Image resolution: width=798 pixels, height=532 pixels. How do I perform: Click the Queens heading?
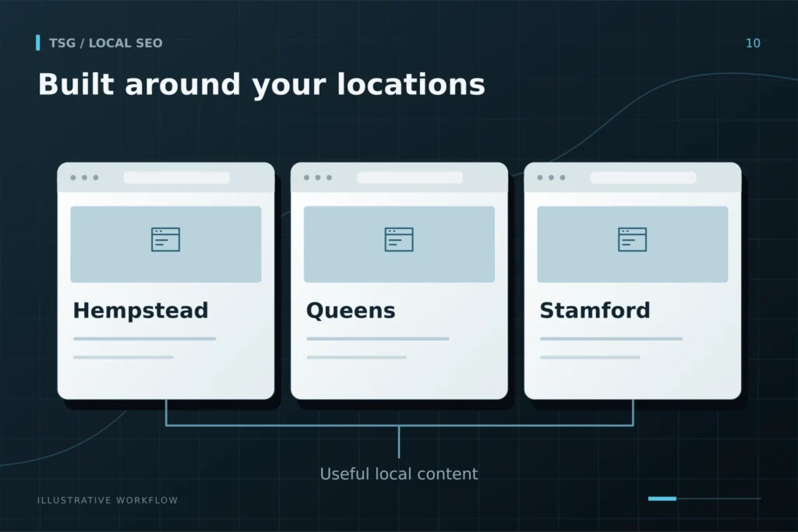[x=351, y=310]
